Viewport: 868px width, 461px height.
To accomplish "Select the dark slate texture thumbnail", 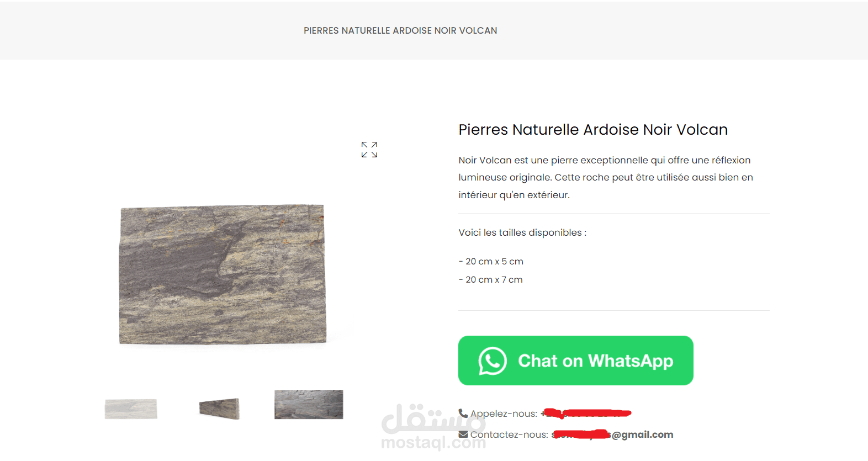I will coord(309,404).
